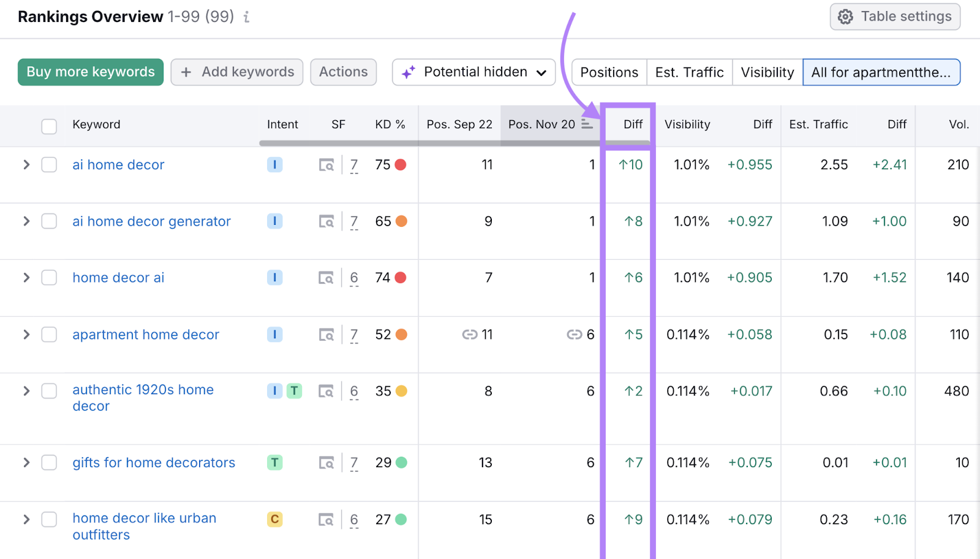Viewport: 980px width, 559px height.
Task: Switch to the Est. Traffic tab
Action: coord(688,72)
